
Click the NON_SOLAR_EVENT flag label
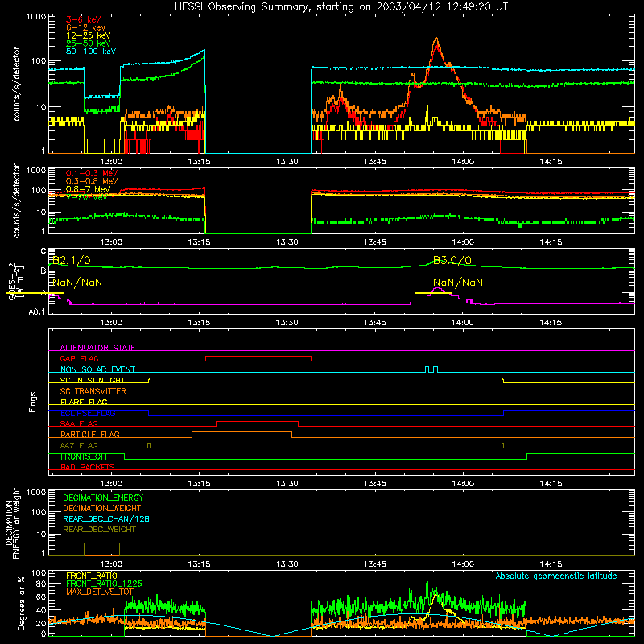[x=97, y=369]
